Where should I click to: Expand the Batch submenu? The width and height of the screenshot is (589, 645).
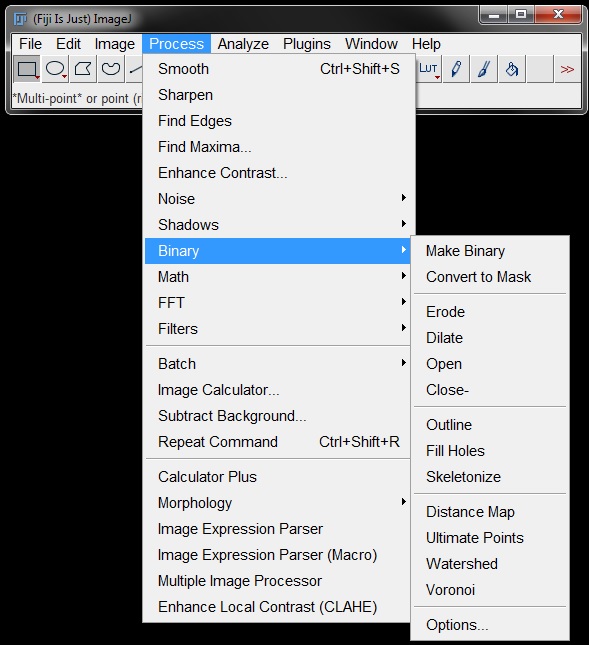tap(278, 364)
